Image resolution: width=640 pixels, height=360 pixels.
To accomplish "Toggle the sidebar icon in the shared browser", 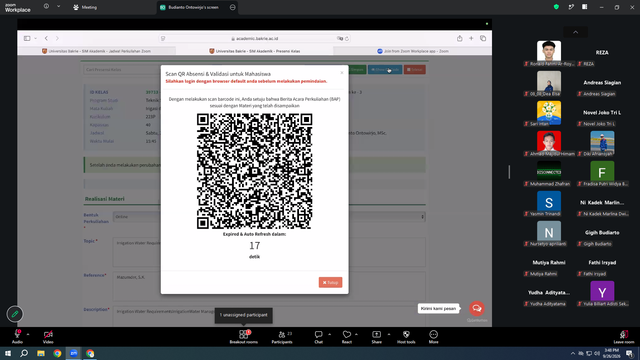I will coord(27,38).
